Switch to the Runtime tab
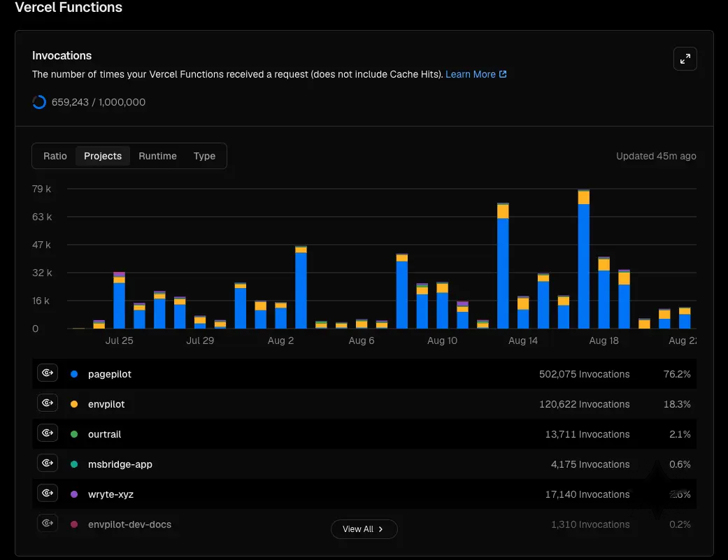This screenshot has width=728, height=560. coord(157,156)
